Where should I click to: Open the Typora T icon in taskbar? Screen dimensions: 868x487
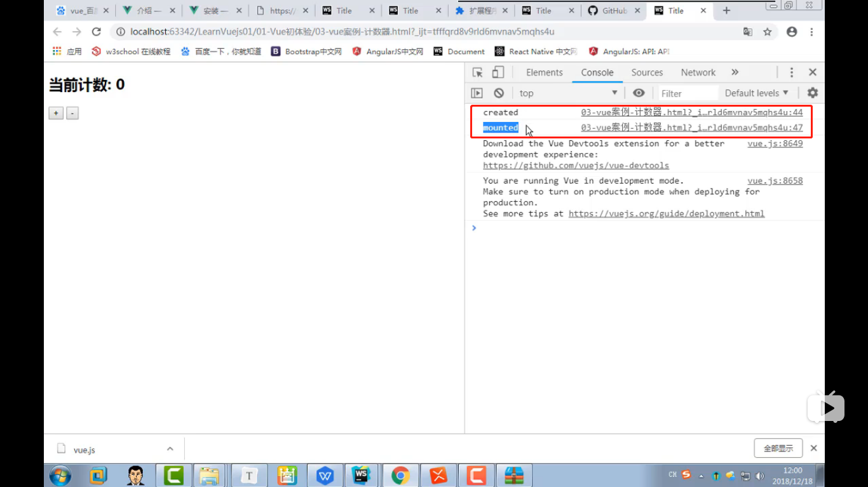250,475
